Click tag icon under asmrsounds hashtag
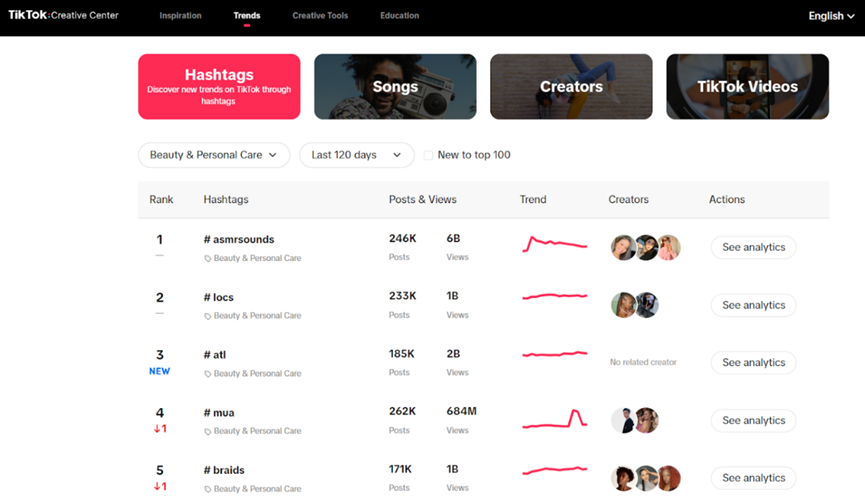Image resolution: width=865 pixels, height=503 pixels. [208, 258]
